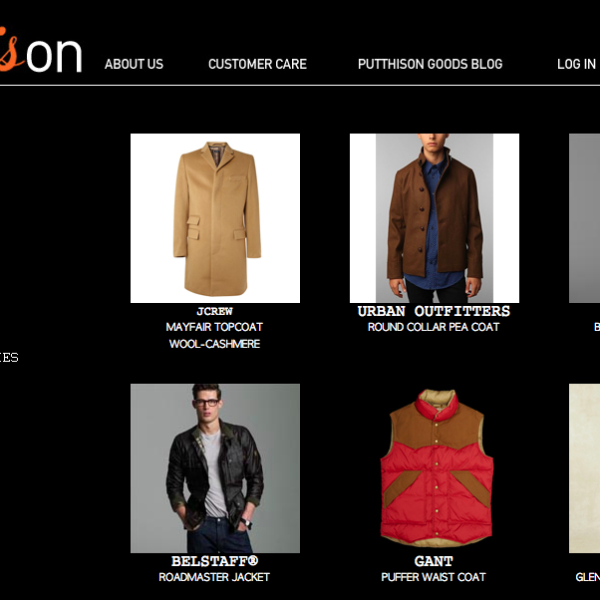
Task: Open the About Us page
Action: [x=134, y=64]
